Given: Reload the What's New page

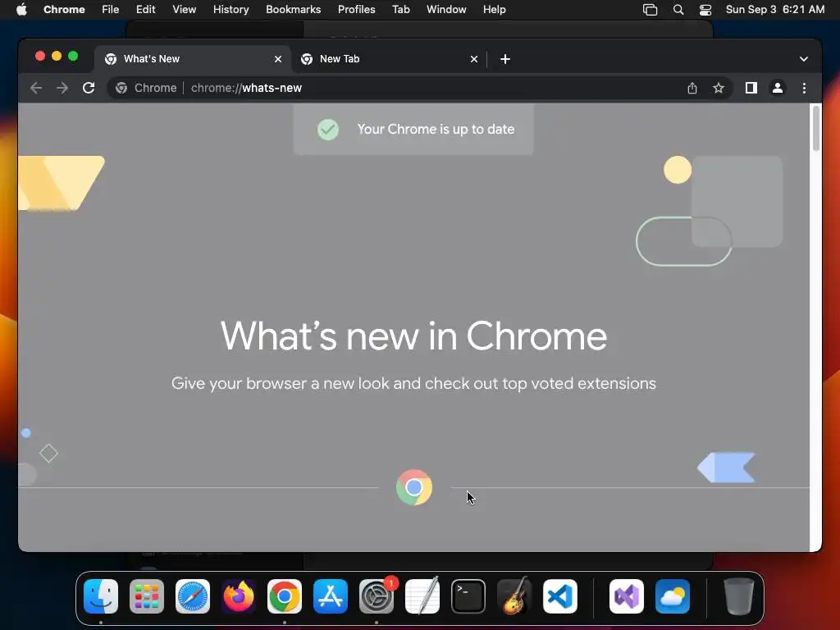Looking at the screenshot, I should tap(89, 88).
